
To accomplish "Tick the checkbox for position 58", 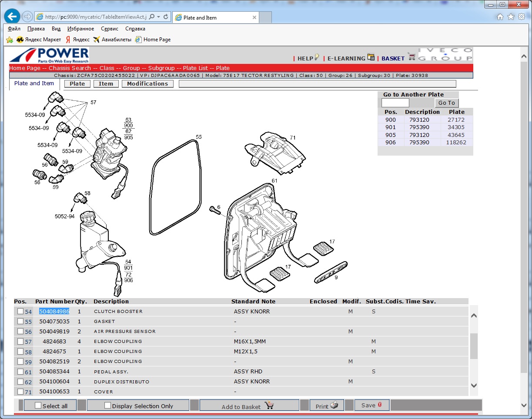I will [x=20, y=351].
